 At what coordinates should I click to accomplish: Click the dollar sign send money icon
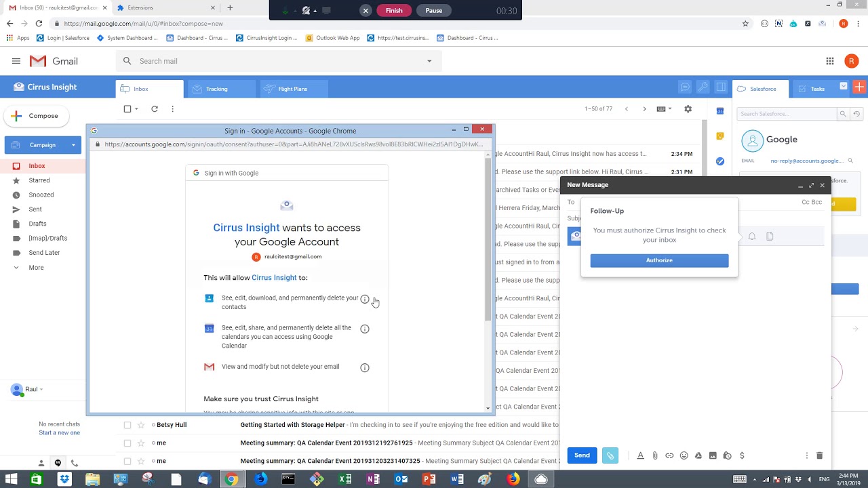[x=742, y=455]
